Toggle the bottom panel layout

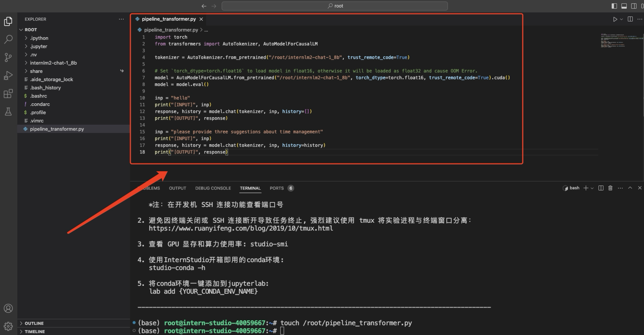tap(624, 6)
